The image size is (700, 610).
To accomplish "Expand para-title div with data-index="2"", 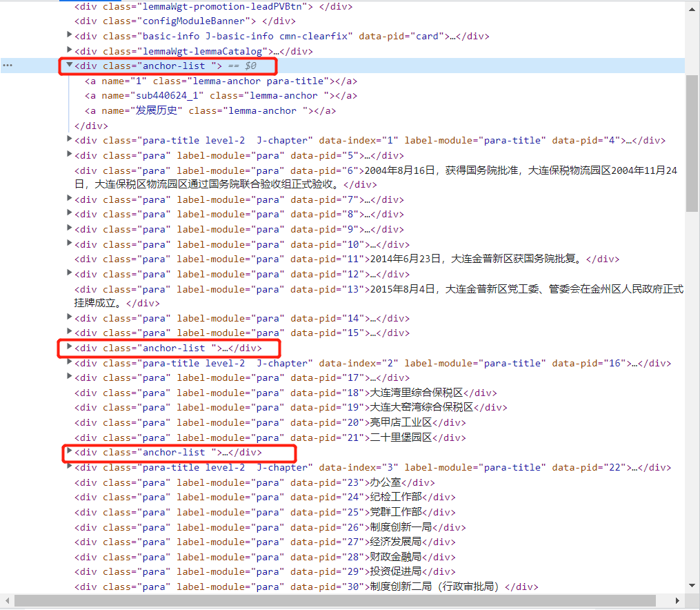I will [x=69, y=362].
